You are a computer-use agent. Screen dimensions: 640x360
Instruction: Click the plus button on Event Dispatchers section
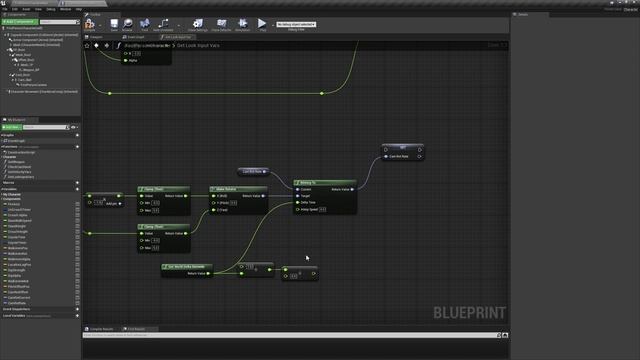(77, 309)
